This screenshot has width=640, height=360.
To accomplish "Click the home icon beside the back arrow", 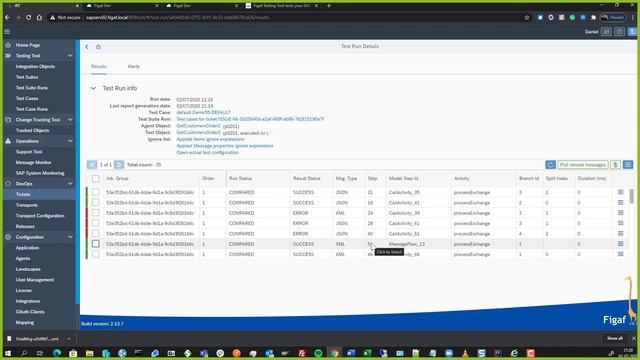I will coord(98,47).
